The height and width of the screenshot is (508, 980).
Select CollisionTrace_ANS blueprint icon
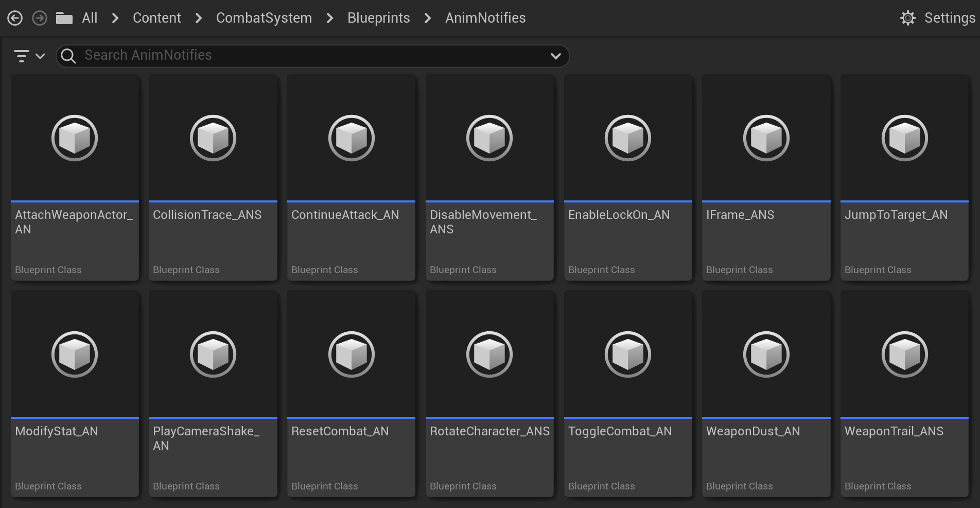213,138
